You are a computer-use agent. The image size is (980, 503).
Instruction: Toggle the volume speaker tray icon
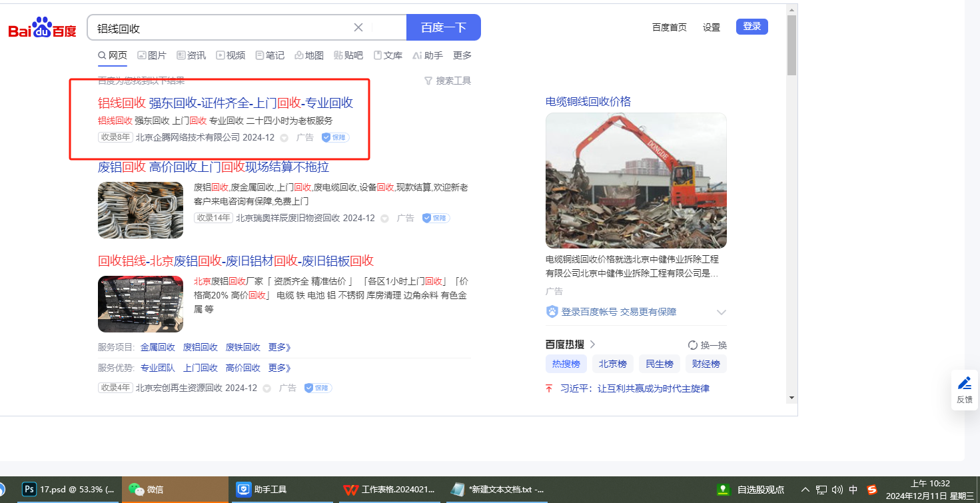point(837,490)
